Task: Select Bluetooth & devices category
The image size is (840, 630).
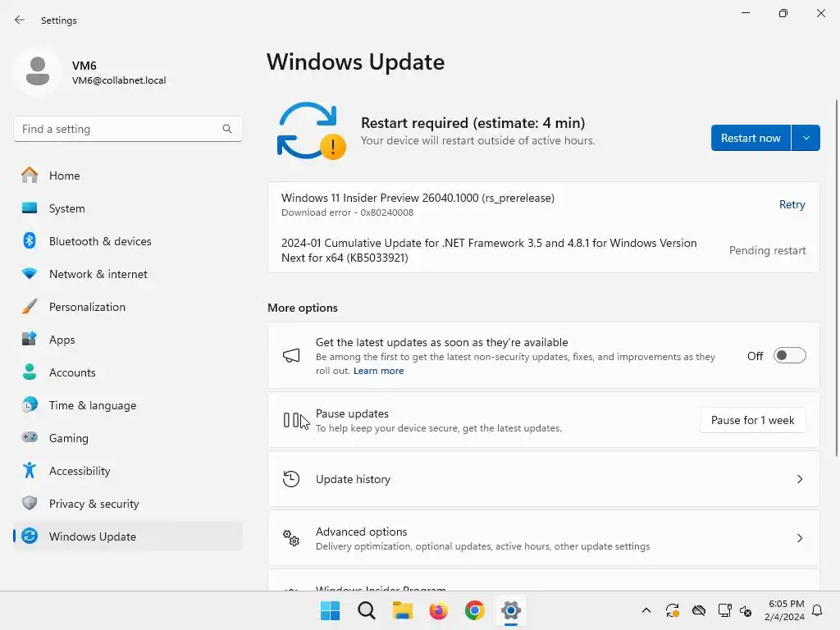Action: point(128,241)
